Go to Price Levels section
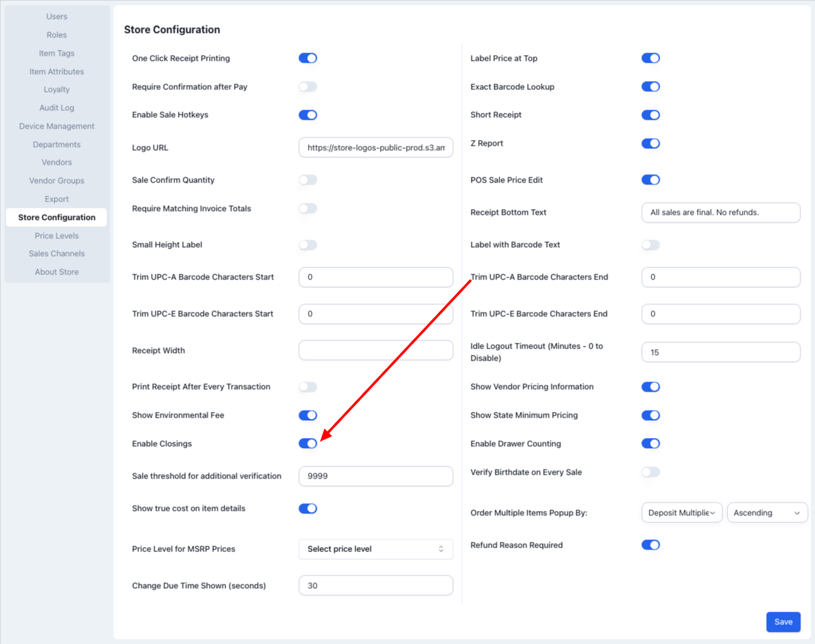Image resolution: width=815 pixels, height=644 pixels. pyautogui.click(x=56, y=236)
